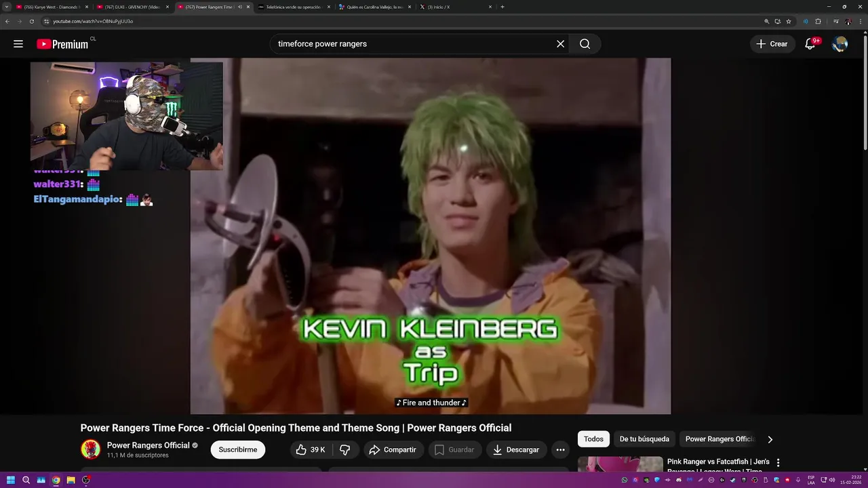This screenshot has width=868, height=488.
Task: Dislike the video with thumbs down
Action: (344, 449)
